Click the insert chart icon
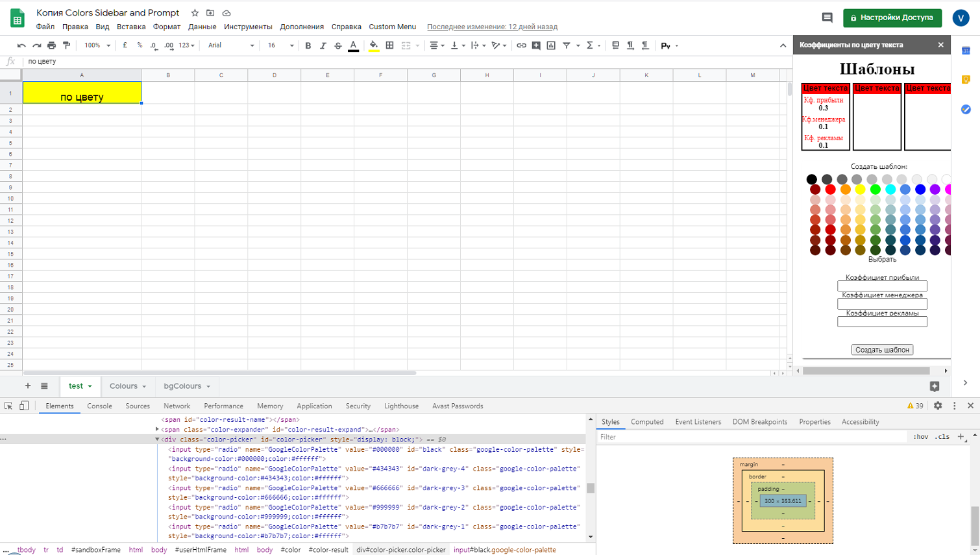Image resolution: width=980 pixels, height=555 pixels. [x=551, y=45]
